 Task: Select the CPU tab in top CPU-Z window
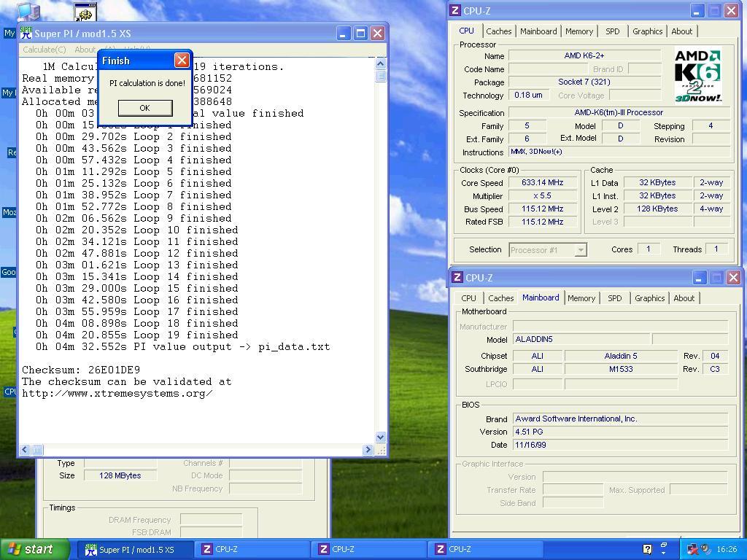pyautogui.click(x=466, y=31)
